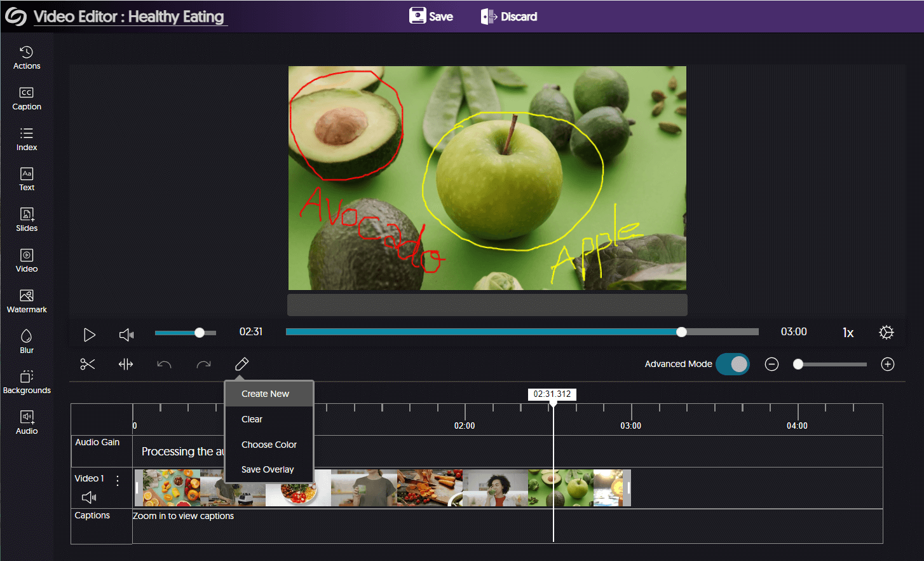The width and height of the screenshot is (924, 561).
Task: Click the Audio Gain track label
Action: click(x=97, y=442)
